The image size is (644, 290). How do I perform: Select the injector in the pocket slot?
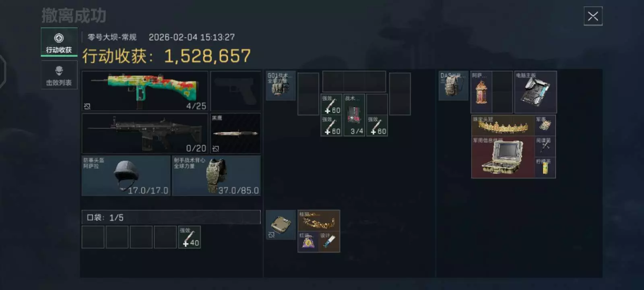tap(189, 237)
